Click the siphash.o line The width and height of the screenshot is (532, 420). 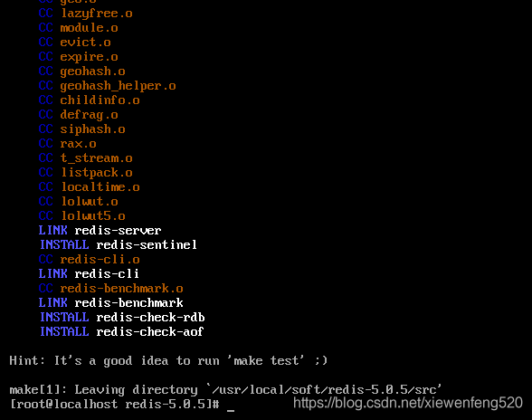81,129
